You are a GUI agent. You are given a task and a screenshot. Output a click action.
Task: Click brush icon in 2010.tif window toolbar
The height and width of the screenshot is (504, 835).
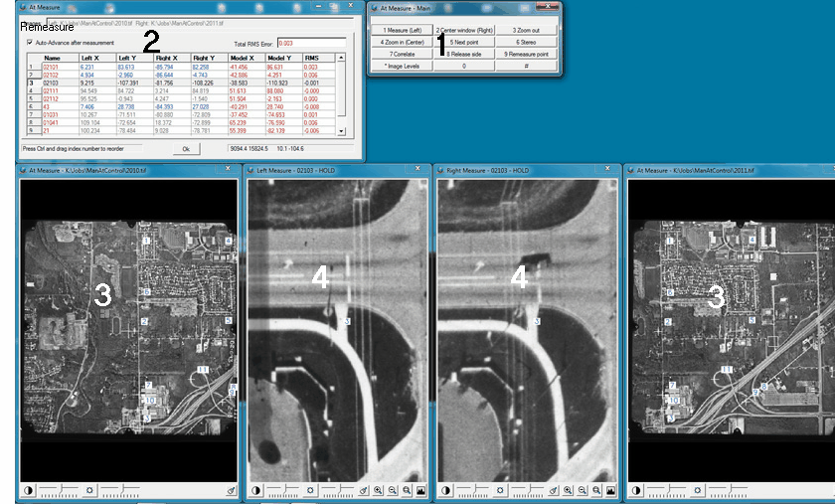coord(231,490)
